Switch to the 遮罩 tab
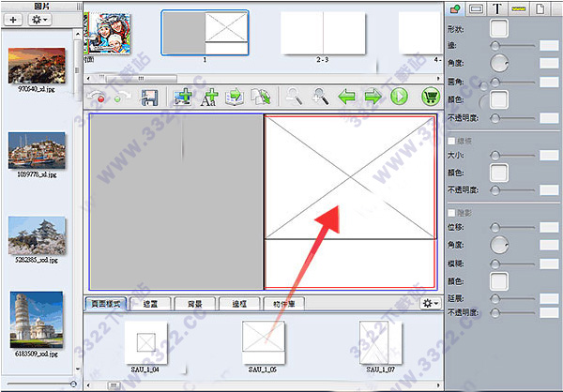 150,304
